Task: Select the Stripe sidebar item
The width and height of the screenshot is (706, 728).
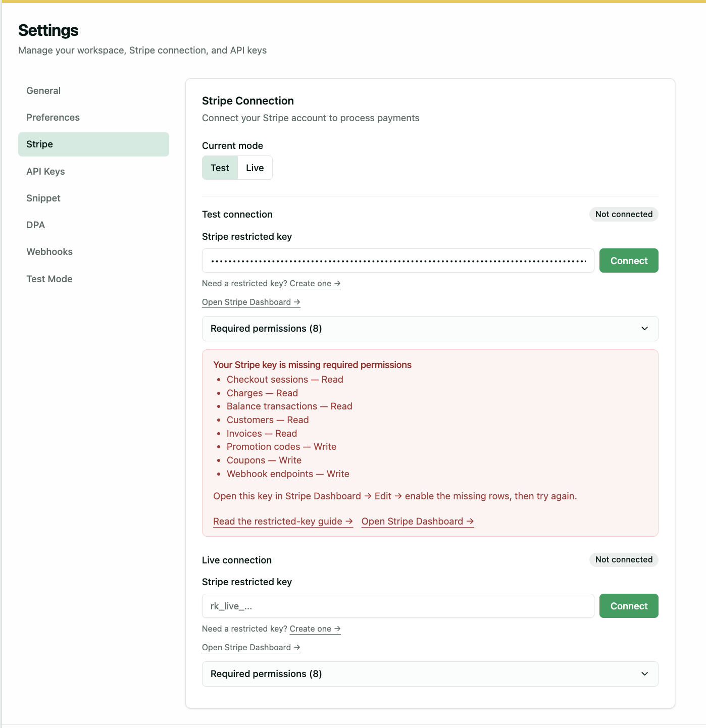Action: pyautogui.click(x=93, y=144)
